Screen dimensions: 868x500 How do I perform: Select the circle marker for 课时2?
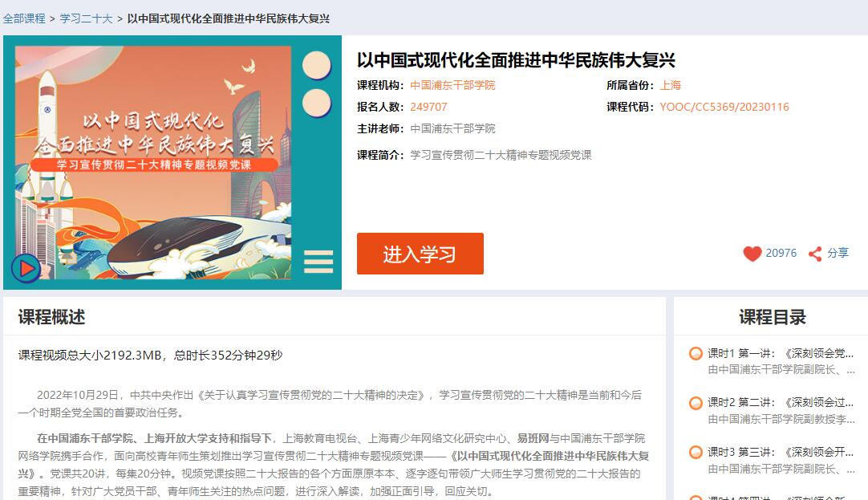pyautogui.click(x=696, y=403)
